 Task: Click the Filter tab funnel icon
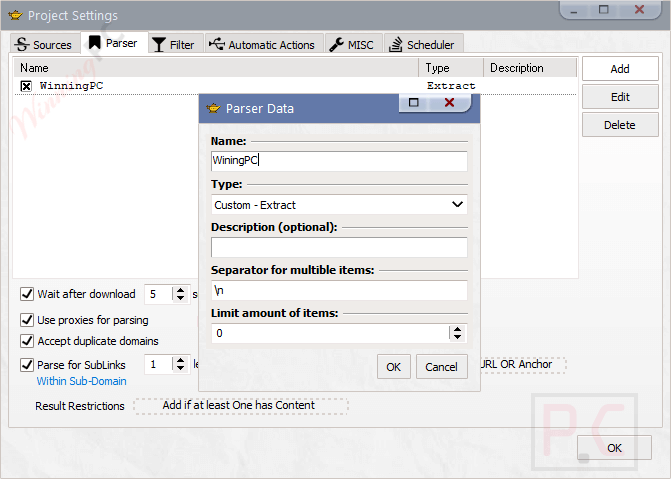[x=159, y=44]
